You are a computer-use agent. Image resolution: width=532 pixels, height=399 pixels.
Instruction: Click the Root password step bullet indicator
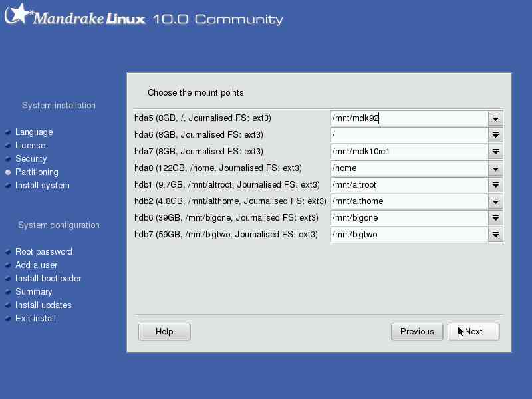8,252
